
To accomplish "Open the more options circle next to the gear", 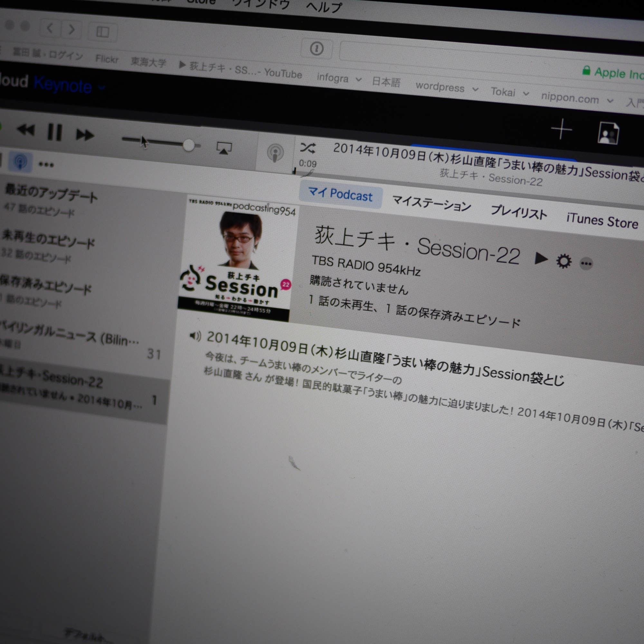I will tap(586, 264).
